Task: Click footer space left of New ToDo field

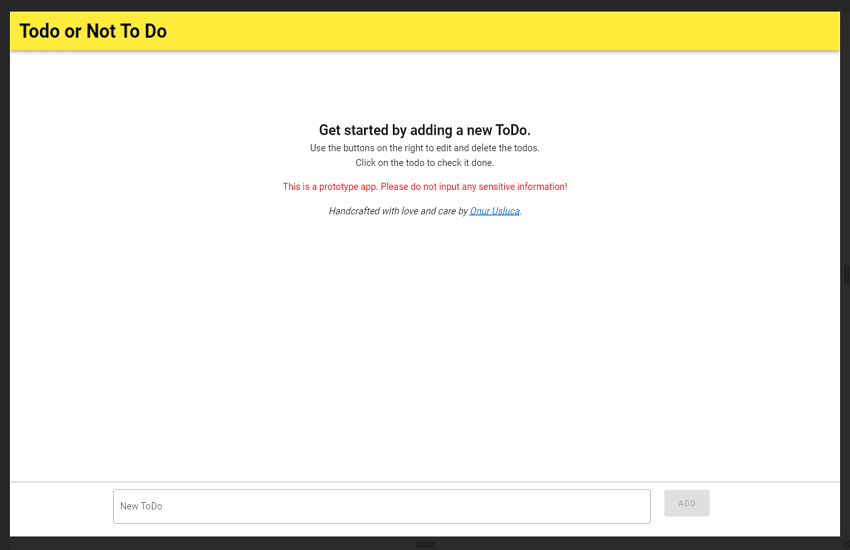Action: coord(60,506)
